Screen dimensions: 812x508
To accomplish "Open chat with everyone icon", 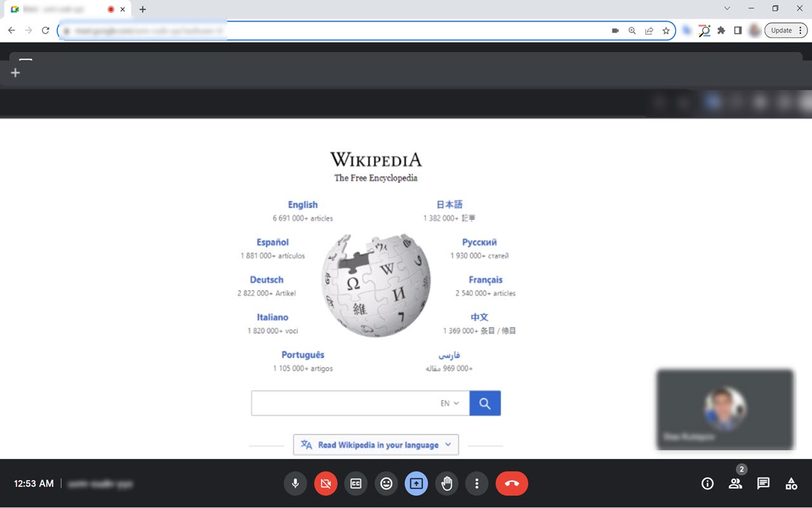I will (763, 483).
